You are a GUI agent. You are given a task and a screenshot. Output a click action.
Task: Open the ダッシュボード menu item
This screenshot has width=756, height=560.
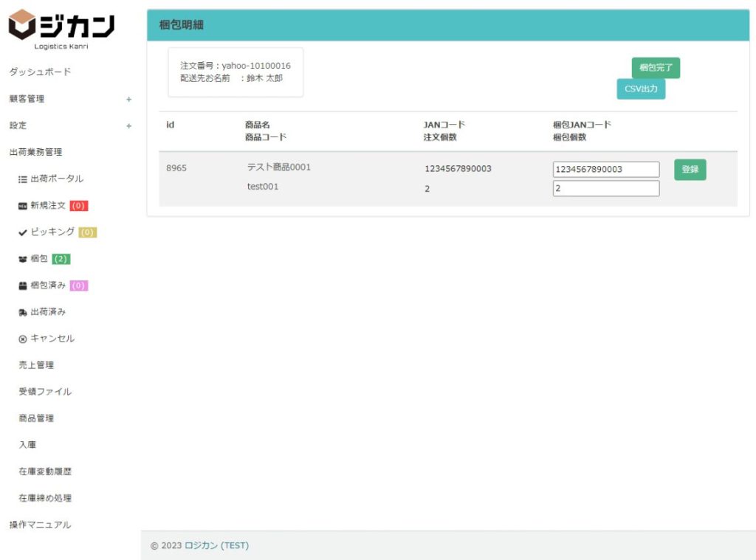tap(40, 72)
